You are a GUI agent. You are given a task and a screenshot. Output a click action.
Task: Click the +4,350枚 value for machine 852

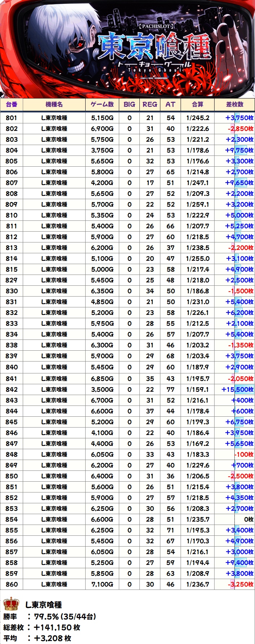click(x=239, y=498)
